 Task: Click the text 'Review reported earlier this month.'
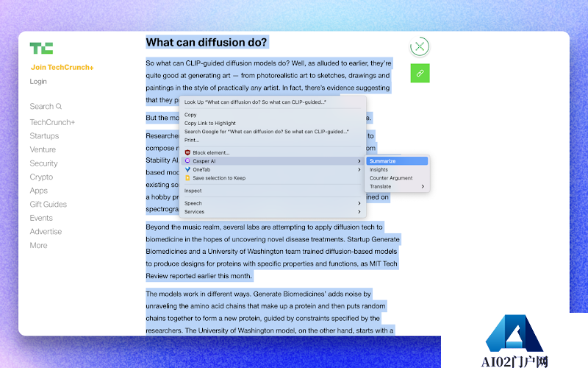click(x=198, y=276)
